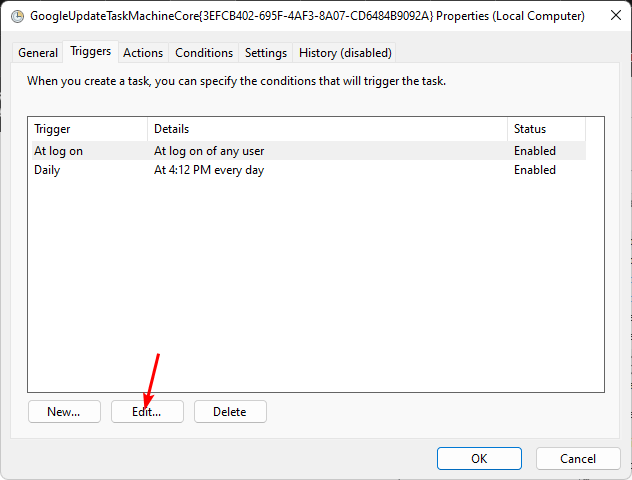This screenshot has width=632, height=480.
Task: Switch to the Settings tab
Action: pyautogui.click(x=266, y=53)
